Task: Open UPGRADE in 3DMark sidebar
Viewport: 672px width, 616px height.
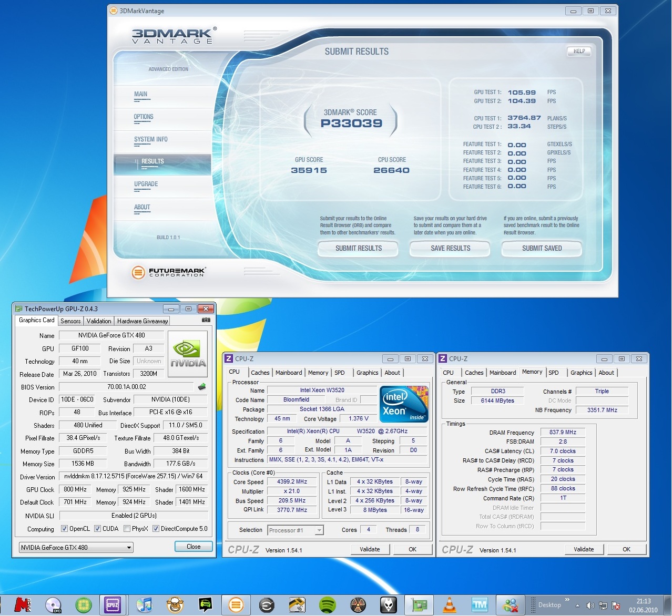Action: point(146,184)
